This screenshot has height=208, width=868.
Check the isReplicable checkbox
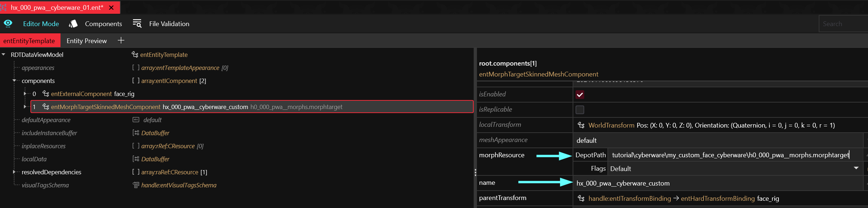pyautogui.click(x=580, y=109)
